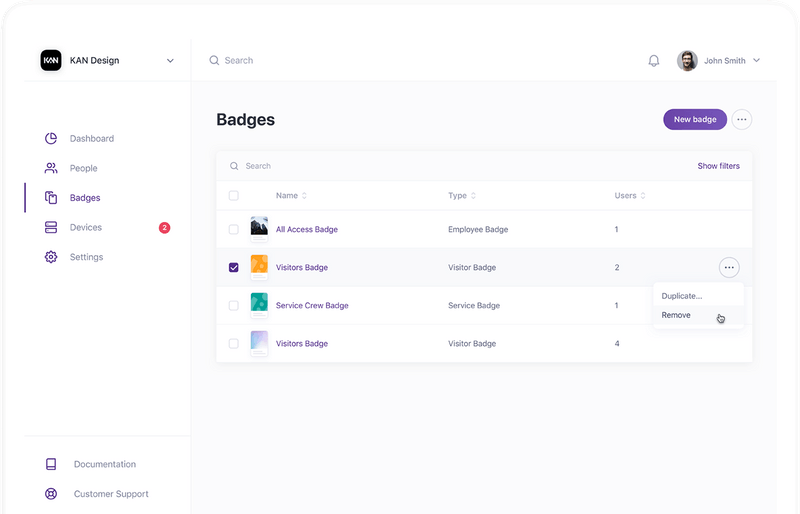Click the Customer Support lifebuoy icon
This screenshot has height=514, width=800.
[51, 494]
